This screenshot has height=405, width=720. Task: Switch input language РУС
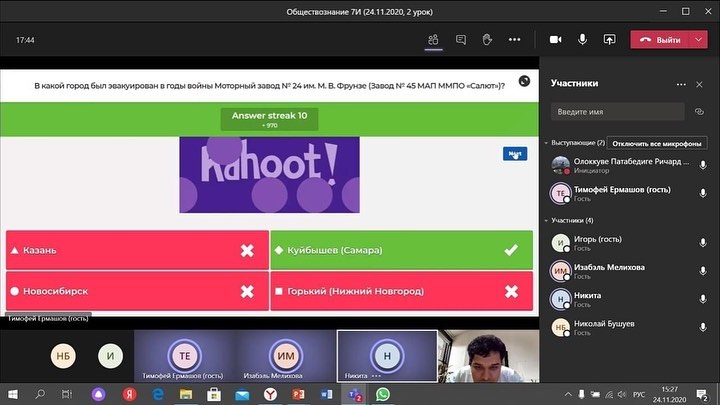(639, 394)
